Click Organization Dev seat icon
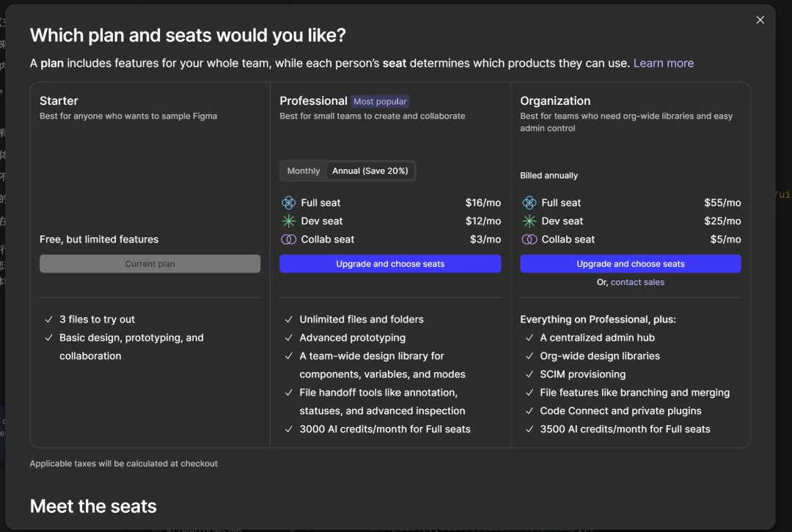Viewport: 792px width, 532px height. pos(529,221)
